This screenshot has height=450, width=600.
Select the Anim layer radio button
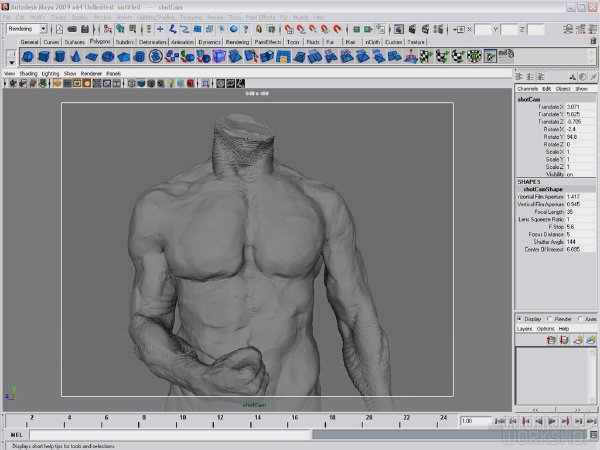580,319
